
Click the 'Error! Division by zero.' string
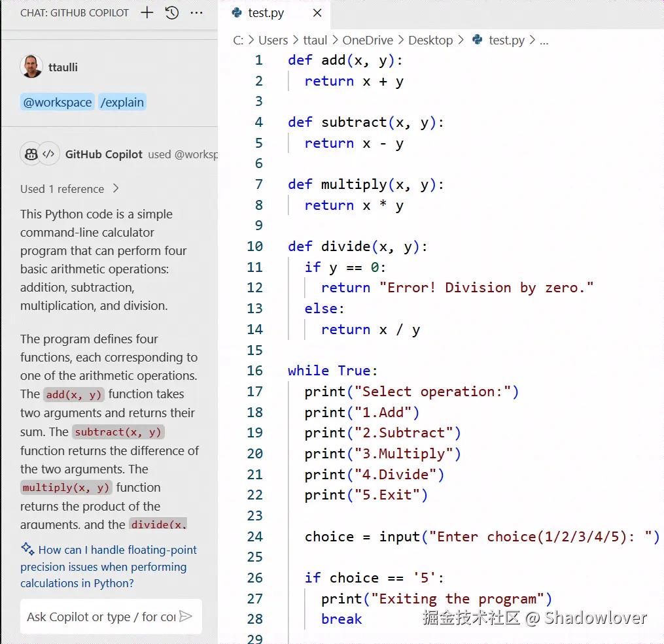[x=486, y=288]
